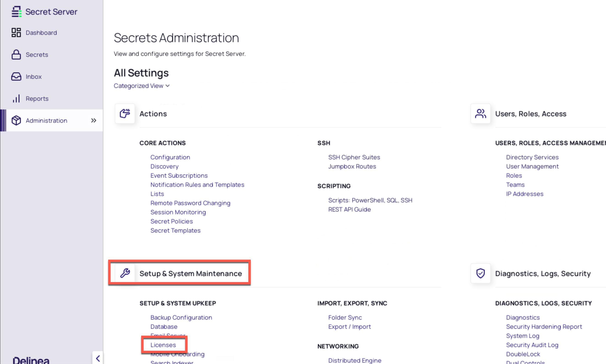Image resolution: width=606 pixels, height=364 pixels.
Task: Open Distributed Engine
Action: pyautogui.click(x=355, y=360)
